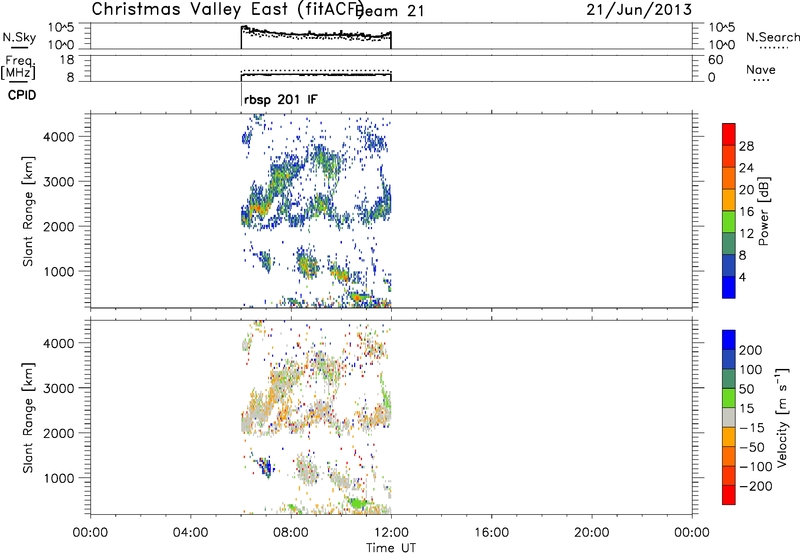The image size is (800, 554).
Task: Click the 'Beam 21' label
Action: pos(391,11)
